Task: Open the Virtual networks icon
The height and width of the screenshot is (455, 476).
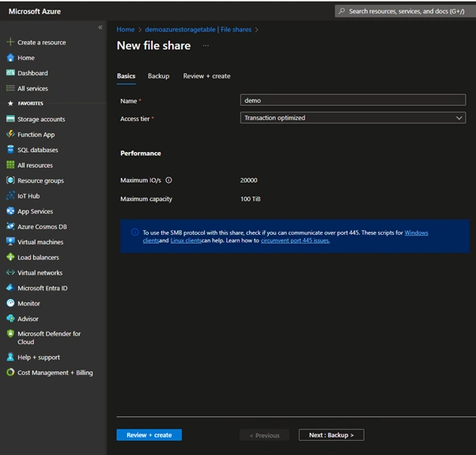Action: point(10,272)
